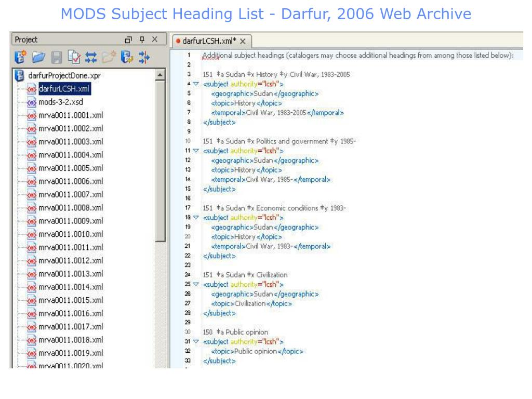Click line number 16 in the editor gutter
The image size is (532, 399).
click(188, 198)
